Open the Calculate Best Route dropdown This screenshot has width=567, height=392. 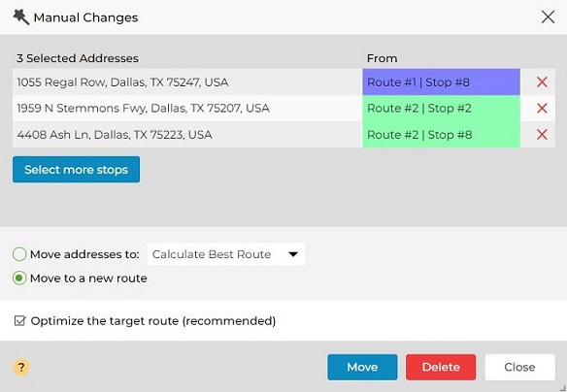click(x=226, y=254)
